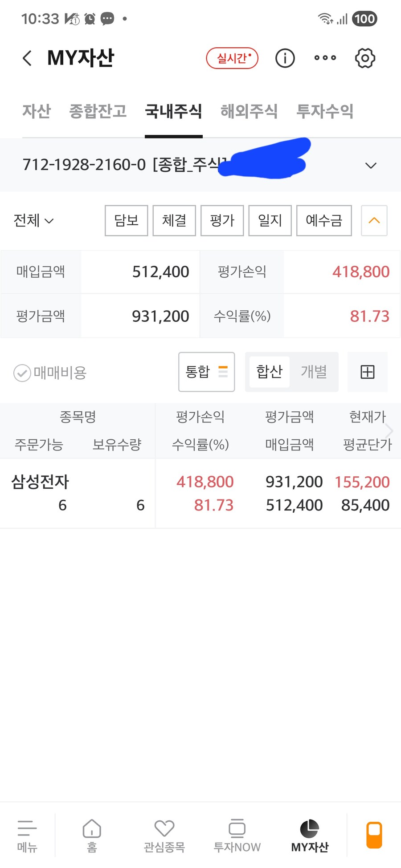The image size is (401, 868).
Task: Switch to 개별 view
Action: [x=314, y=372]
